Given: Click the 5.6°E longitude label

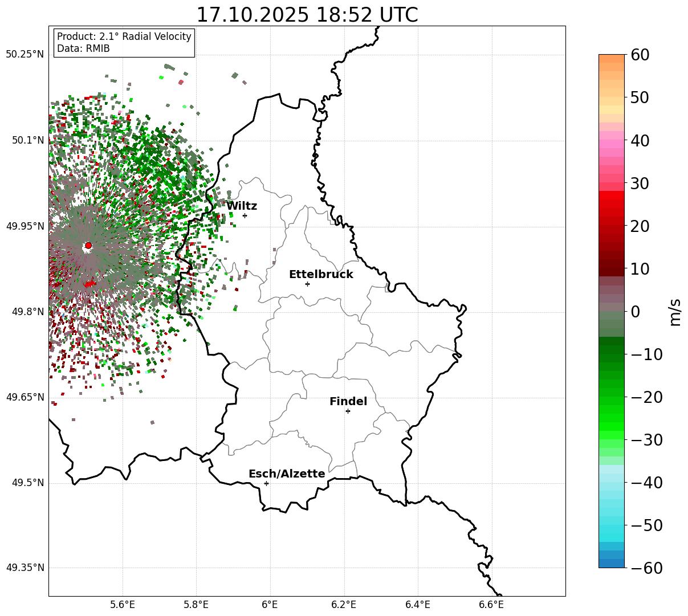Looking at the screenshot, I should point(123,605).
